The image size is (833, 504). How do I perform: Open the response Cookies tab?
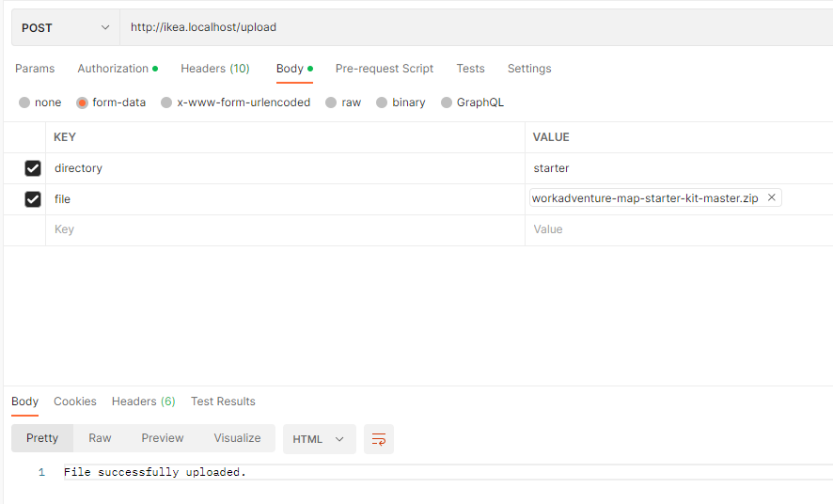coord(75,402)
